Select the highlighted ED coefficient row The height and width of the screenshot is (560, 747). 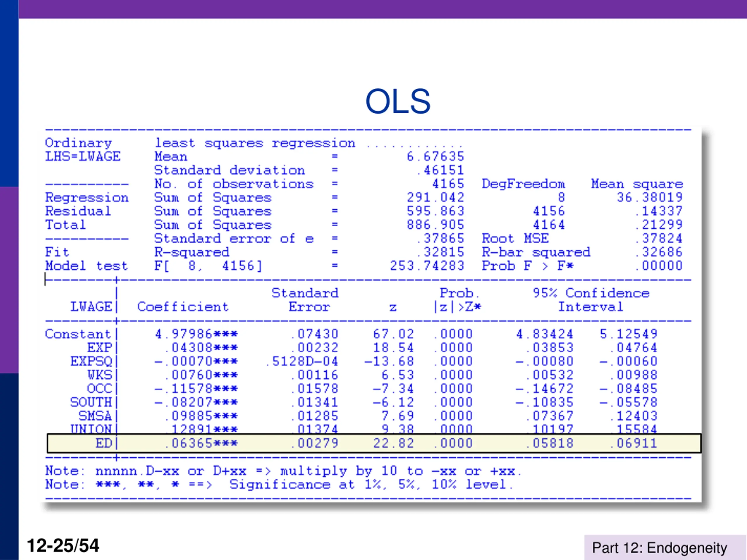coord(373,443)
